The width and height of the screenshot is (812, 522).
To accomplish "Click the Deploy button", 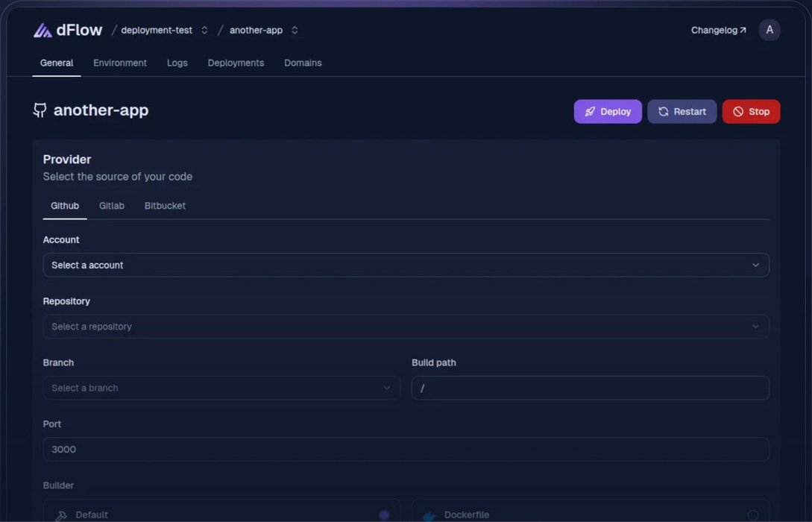I will [x=608, y=111].
